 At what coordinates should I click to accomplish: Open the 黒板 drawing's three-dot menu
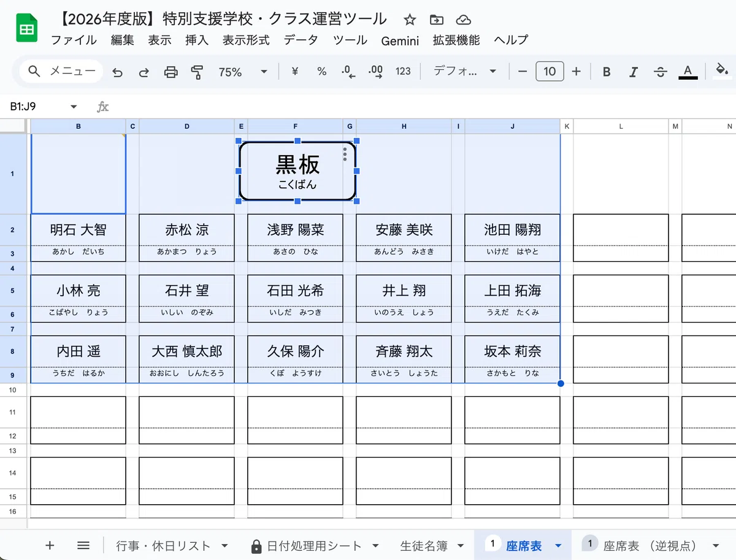click(x=345, y=154)
